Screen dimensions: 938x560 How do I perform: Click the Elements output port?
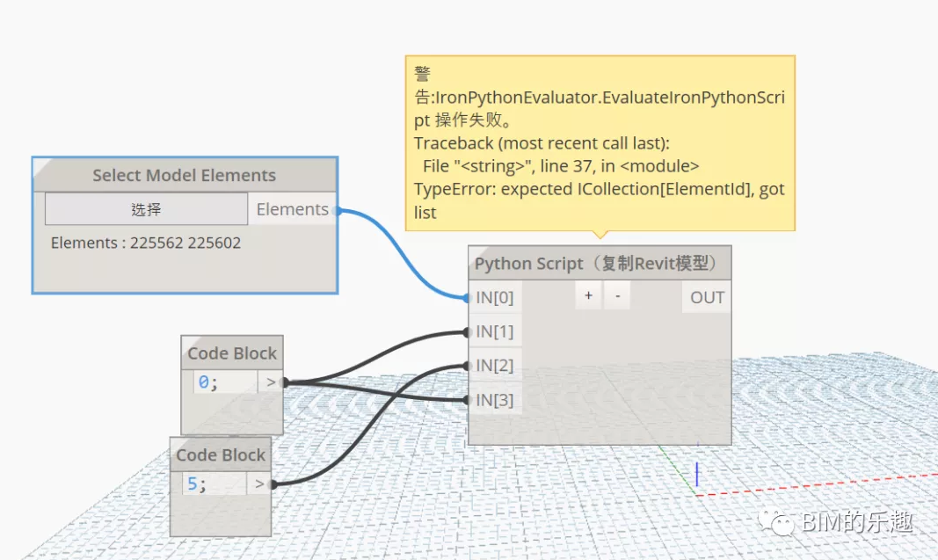click(x=293, y=209)
